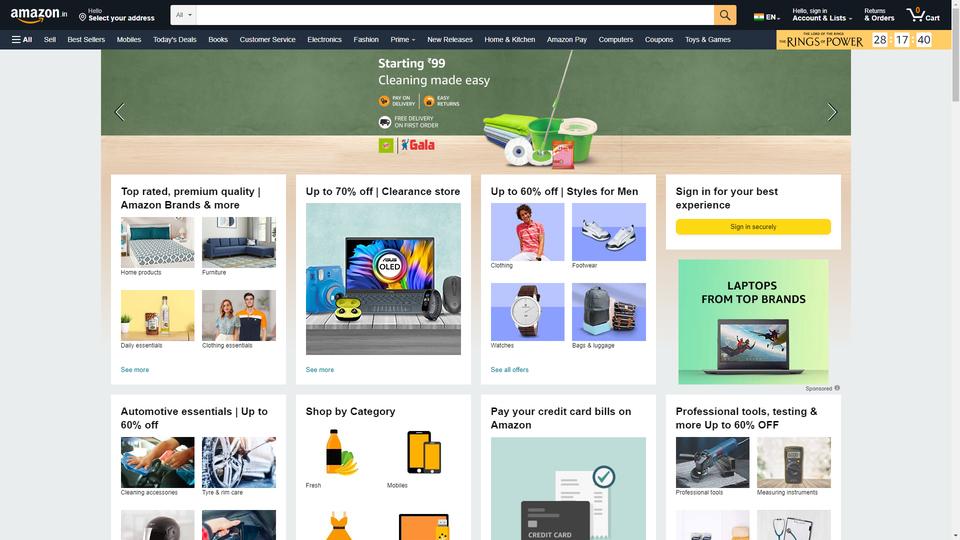Click the Mobiles category phone icon
Image resolution: width=960 pixels, height=540 pixels.
tap(424, 452)
